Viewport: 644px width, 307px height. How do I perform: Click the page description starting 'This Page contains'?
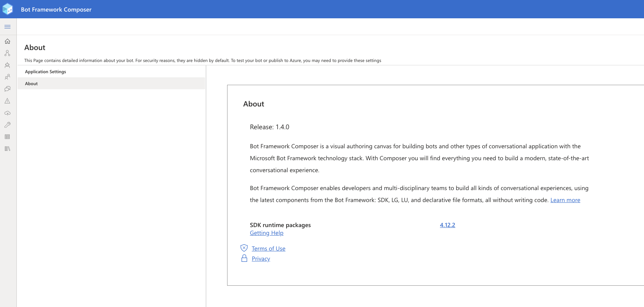[203, 61]
